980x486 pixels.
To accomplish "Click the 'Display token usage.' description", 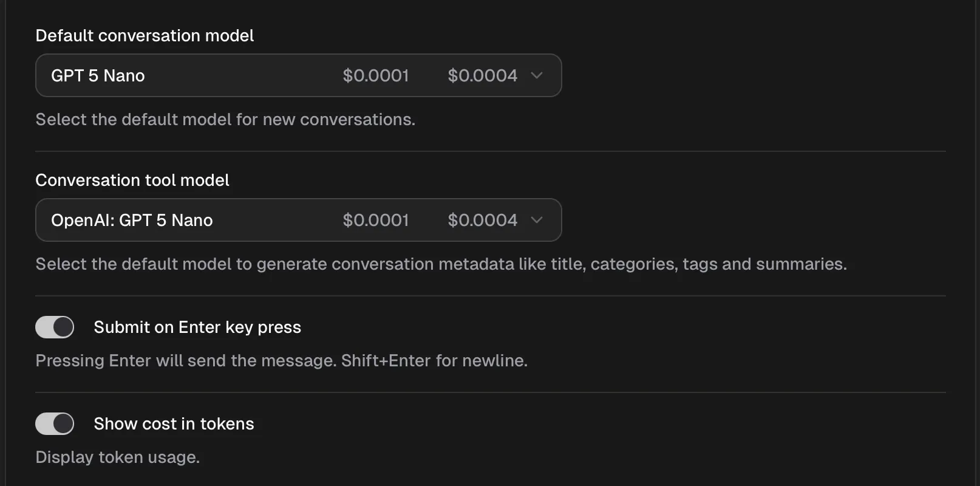I will coord(118,457).
